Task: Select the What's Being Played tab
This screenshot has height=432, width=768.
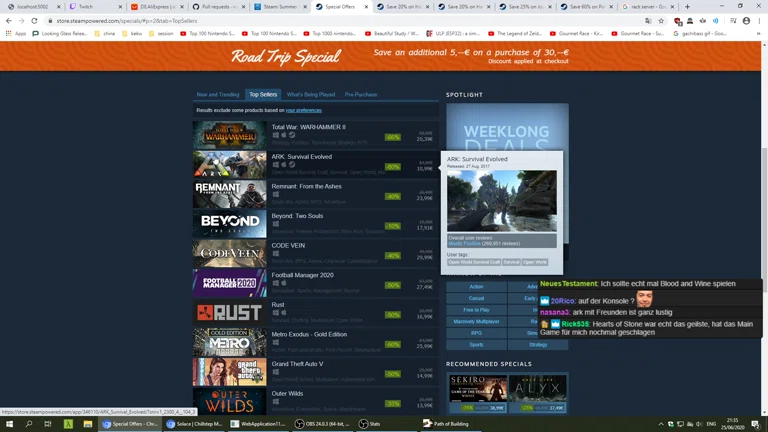Action: pos(311,94)
